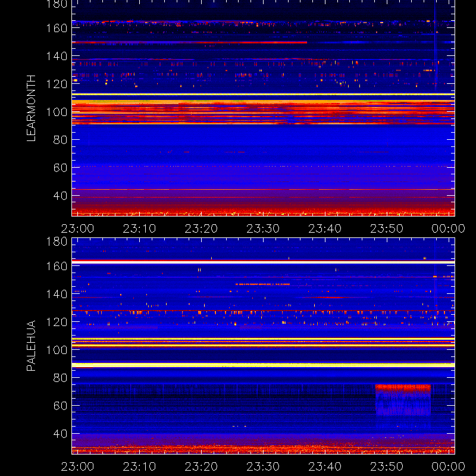476x476 pixels.
Task: Choose the 180 frequency tick on the PALEHUA axis
Action: 57,242
